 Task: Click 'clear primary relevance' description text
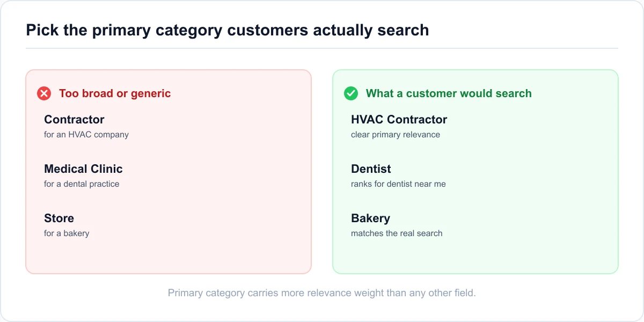[396, 135]
